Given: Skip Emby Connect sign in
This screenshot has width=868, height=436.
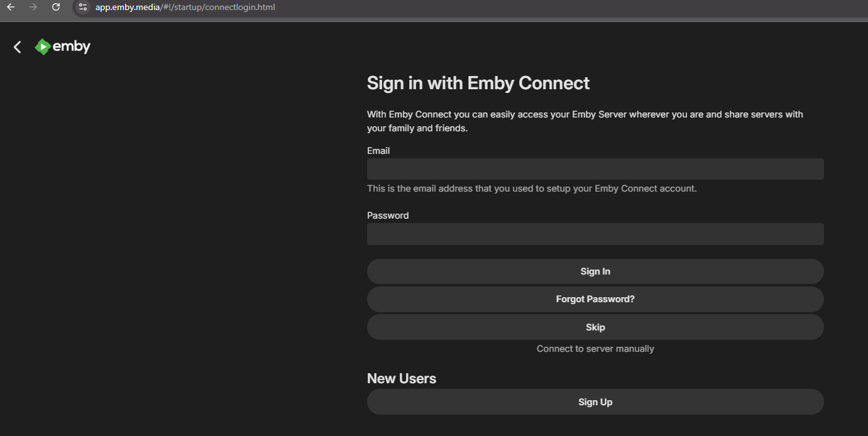Looking at the screenshot, I should [595, 327].
